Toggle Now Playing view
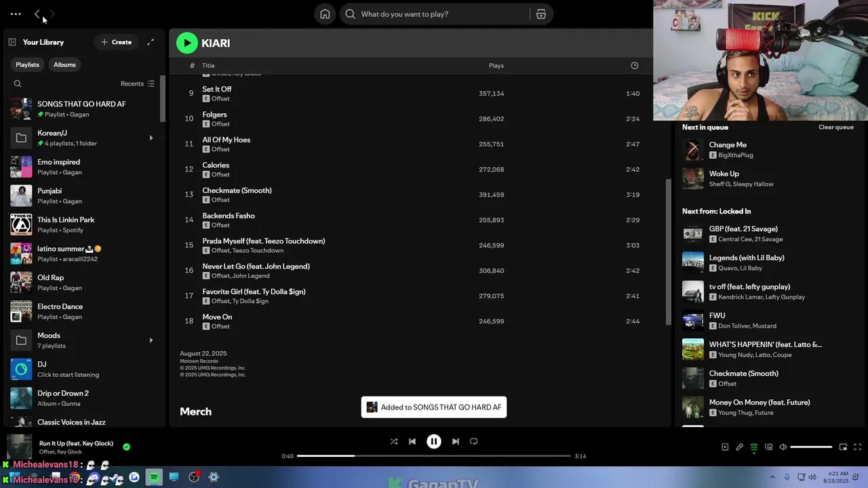 click(725, 447)
